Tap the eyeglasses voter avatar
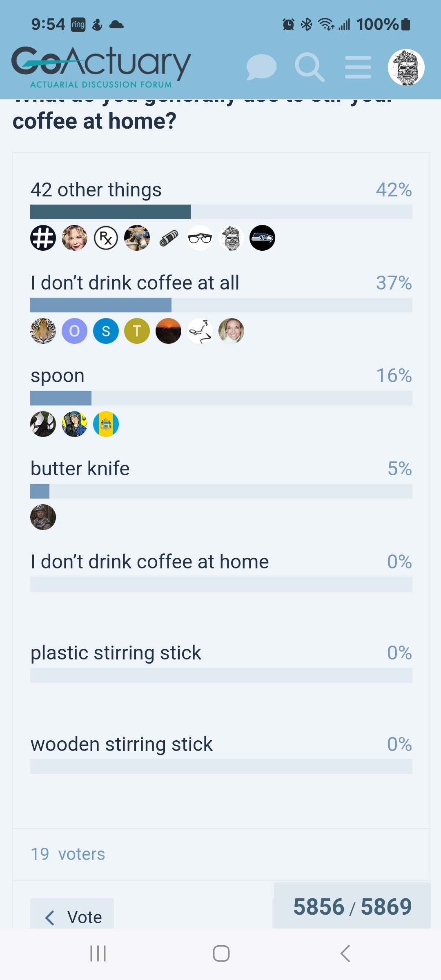Screen dimensions: 441x980 point(200,238)
